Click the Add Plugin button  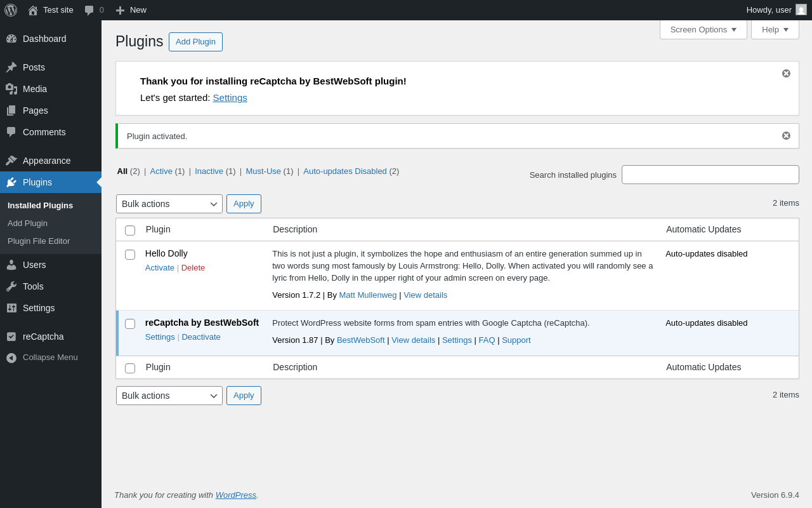pos(195,42)
